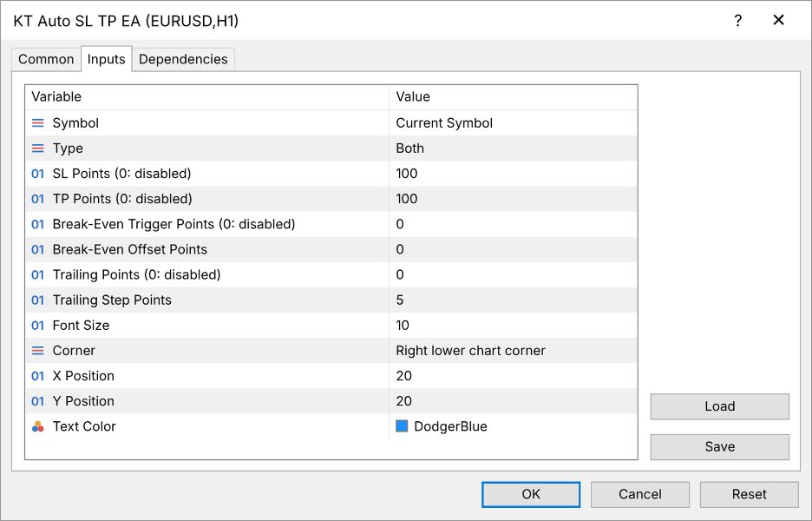The image size is (812, 521).
Task: Reset inputs with the Reset button
Action: (750, 494)
